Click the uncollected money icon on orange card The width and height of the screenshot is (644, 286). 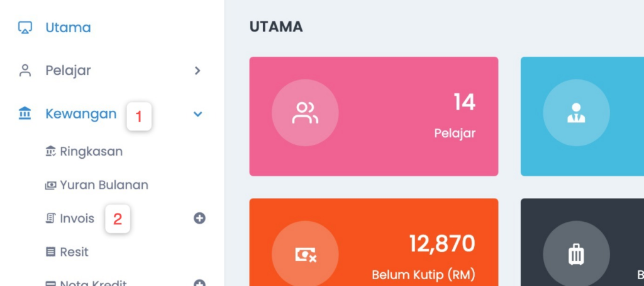306,255
